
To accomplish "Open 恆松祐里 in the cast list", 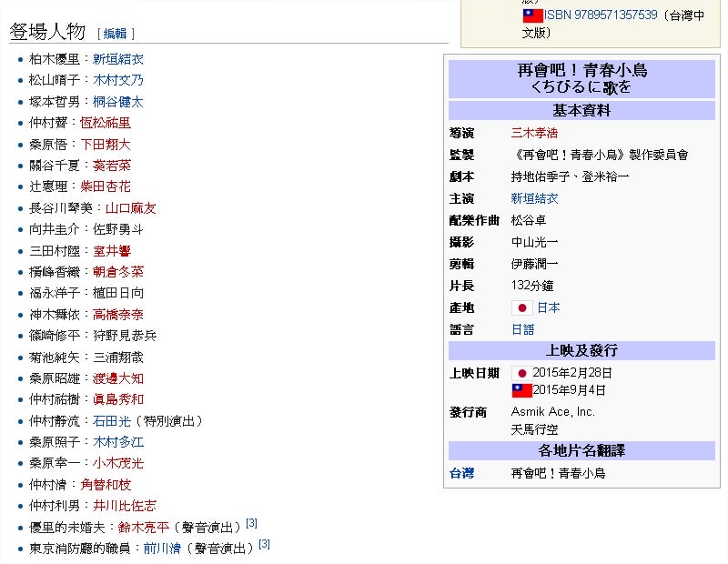I will (106, 123).
